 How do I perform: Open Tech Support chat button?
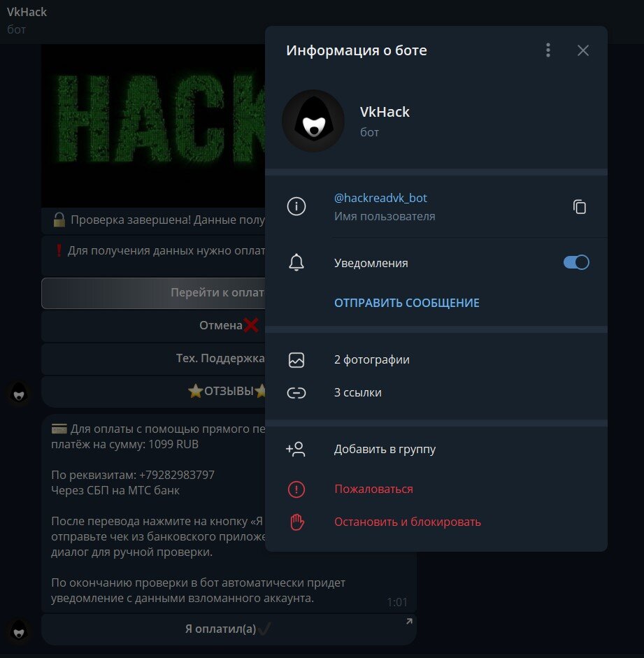pos(154,359)
